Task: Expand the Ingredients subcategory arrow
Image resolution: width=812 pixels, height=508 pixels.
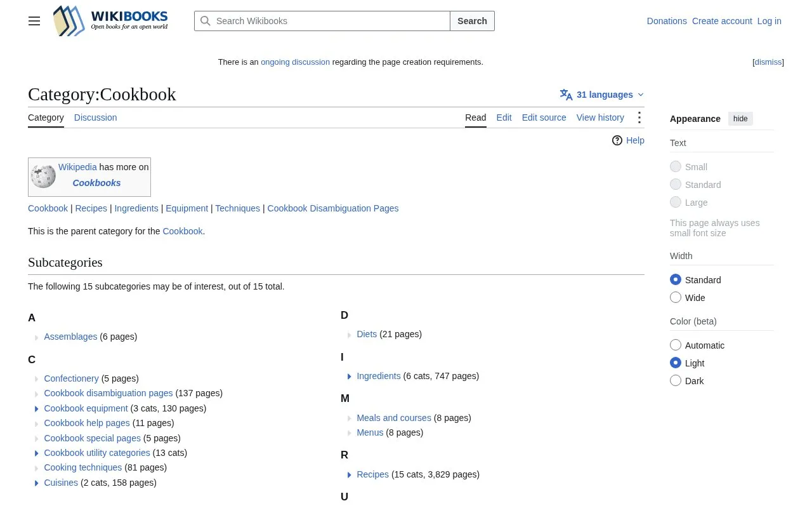Action: click(x=350, y=377)
